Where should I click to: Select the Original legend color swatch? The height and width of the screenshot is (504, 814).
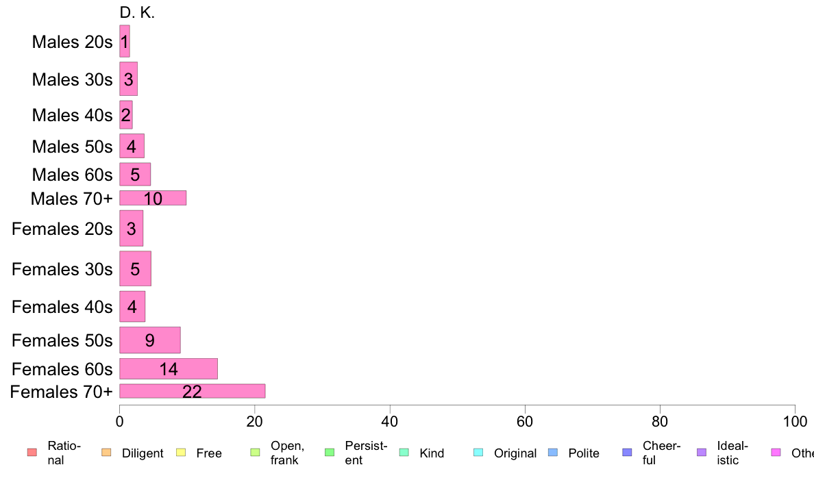coord(478,453)
